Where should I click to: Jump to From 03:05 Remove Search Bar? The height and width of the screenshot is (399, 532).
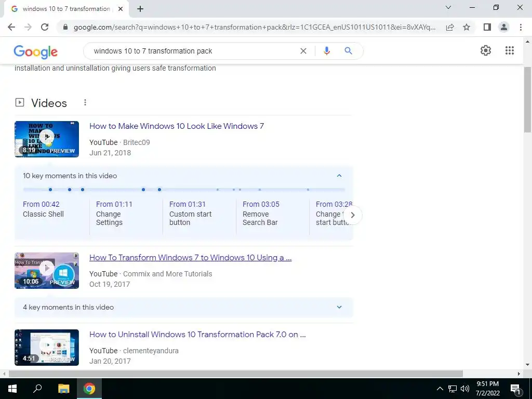click(261, 214)
